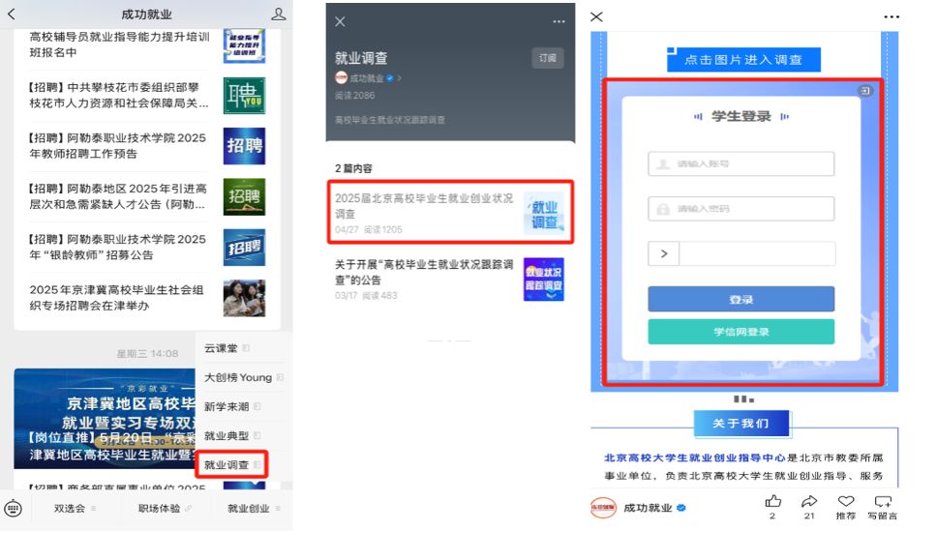Expand the 就业创业 bottom menu
Viewport: 937px width, 560px height.
[x=254, y=508]
